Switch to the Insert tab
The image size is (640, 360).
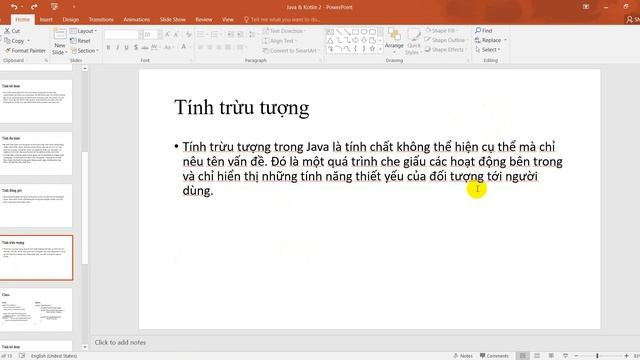46,20
